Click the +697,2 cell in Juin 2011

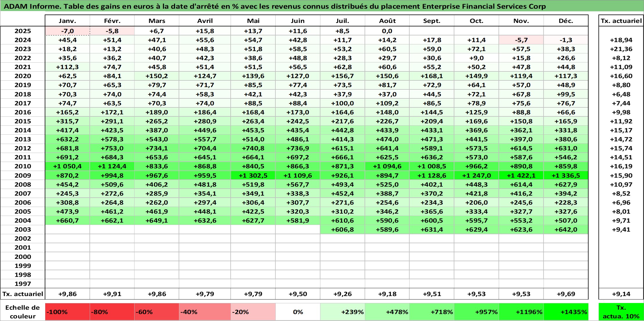click(298, 157)
